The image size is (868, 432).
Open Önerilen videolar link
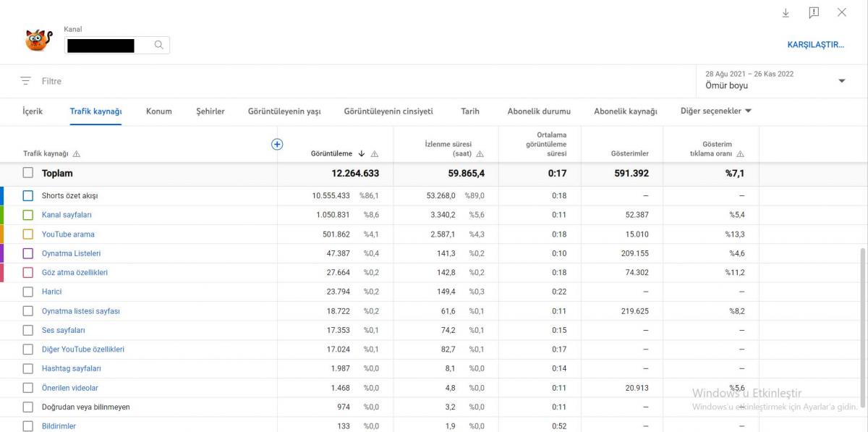click(70, 388)
